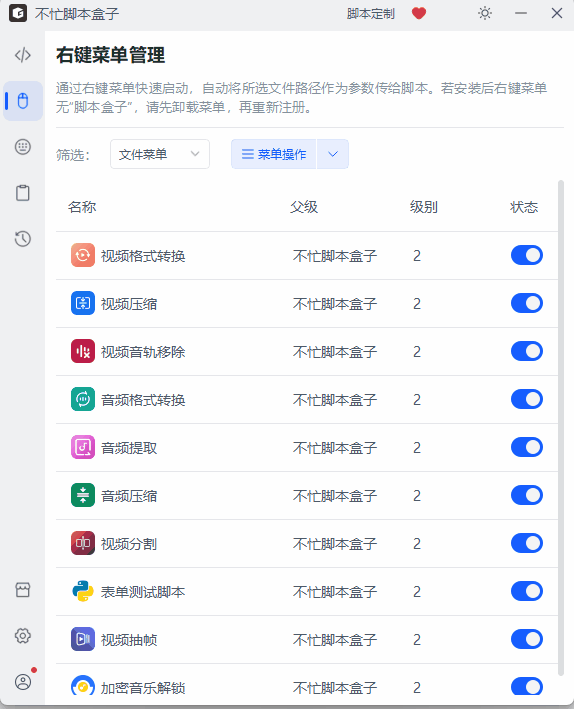Disable the 视频格式转换 toggle
This screenshot has width=574, height=709.
527,255
